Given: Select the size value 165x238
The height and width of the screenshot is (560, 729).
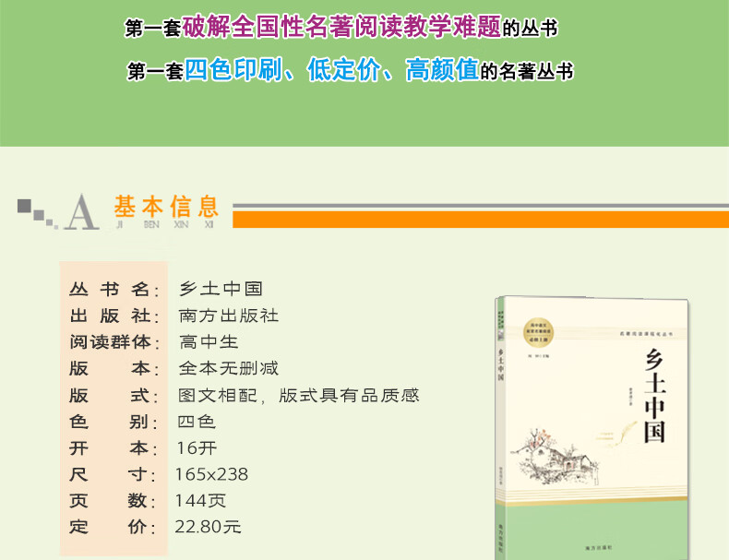Looking at the screenshot, I should [x=211, y=474].
